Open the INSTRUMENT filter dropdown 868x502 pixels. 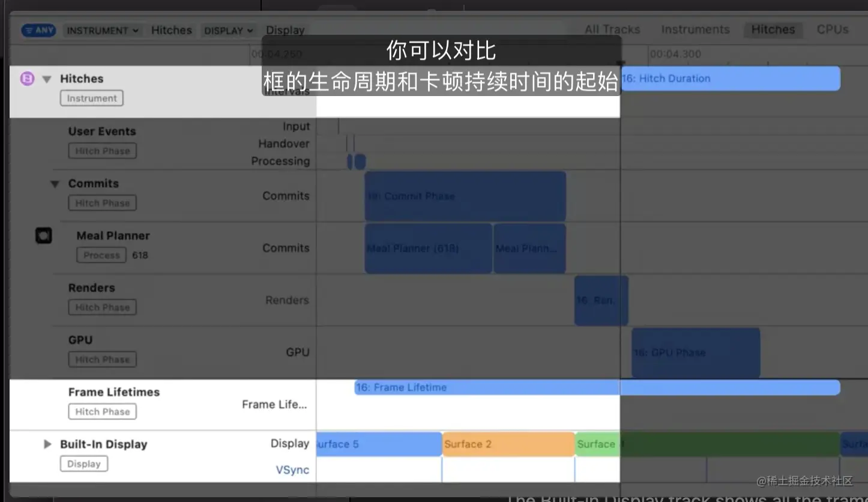click(x=103, y=30)
